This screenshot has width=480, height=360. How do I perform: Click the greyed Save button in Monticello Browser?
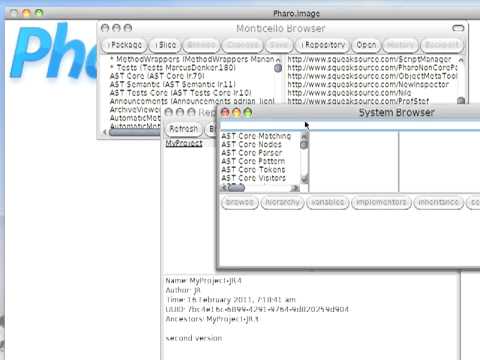pos(279,45)
